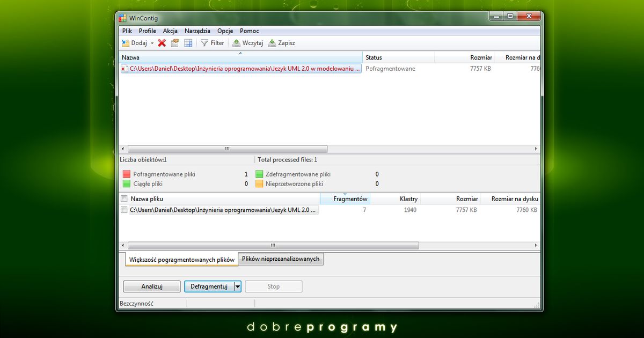Tick checkbox for Jezyk UML 2.0 file row
The height and width of the screenshot is (338, 644).
coord(125,210)
